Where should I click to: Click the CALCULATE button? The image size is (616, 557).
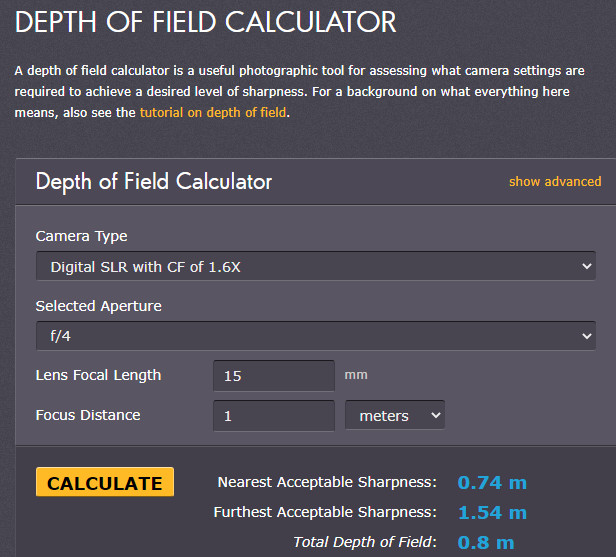click(x=105, y=482)
